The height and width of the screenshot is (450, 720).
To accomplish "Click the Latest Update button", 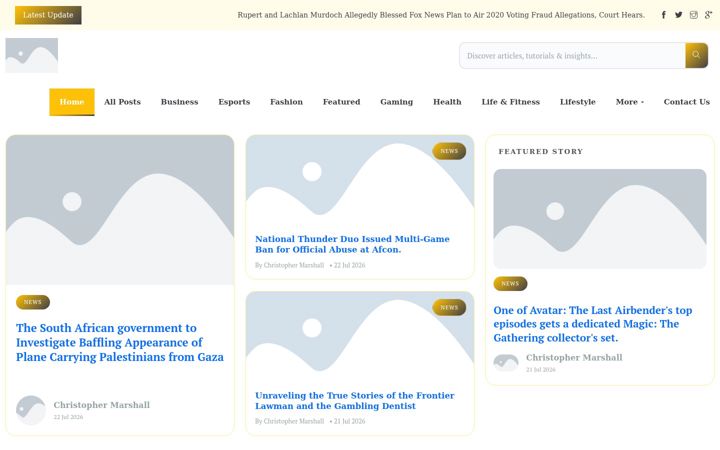I will pos(48,15).
